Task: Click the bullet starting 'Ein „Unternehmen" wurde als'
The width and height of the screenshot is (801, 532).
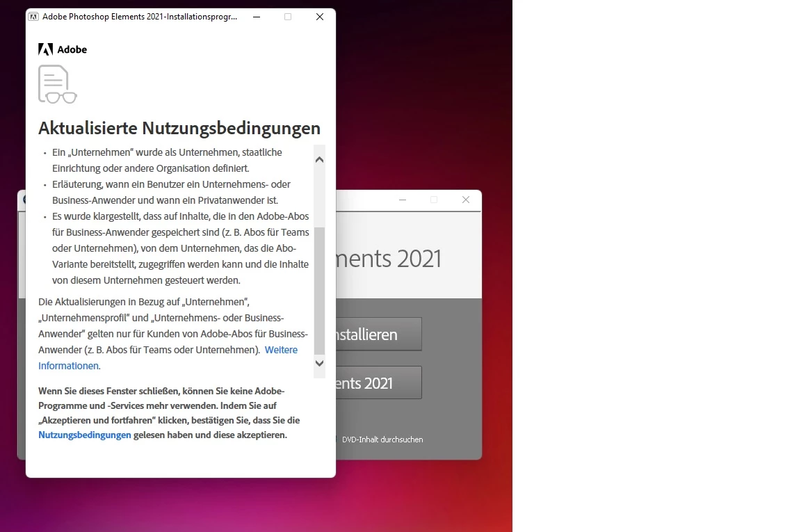Action: (x=167, y=161)
